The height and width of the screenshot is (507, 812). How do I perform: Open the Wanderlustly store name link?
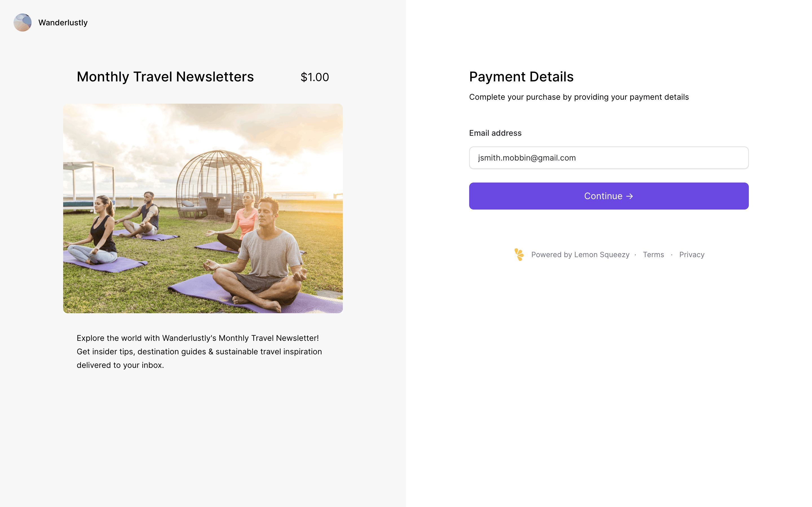63,23
